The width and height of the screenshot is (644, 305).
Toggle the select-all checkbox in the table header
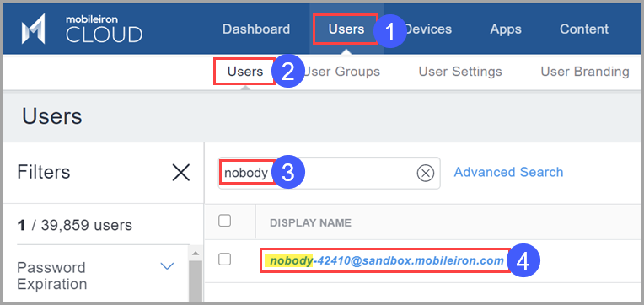point(225,221)
